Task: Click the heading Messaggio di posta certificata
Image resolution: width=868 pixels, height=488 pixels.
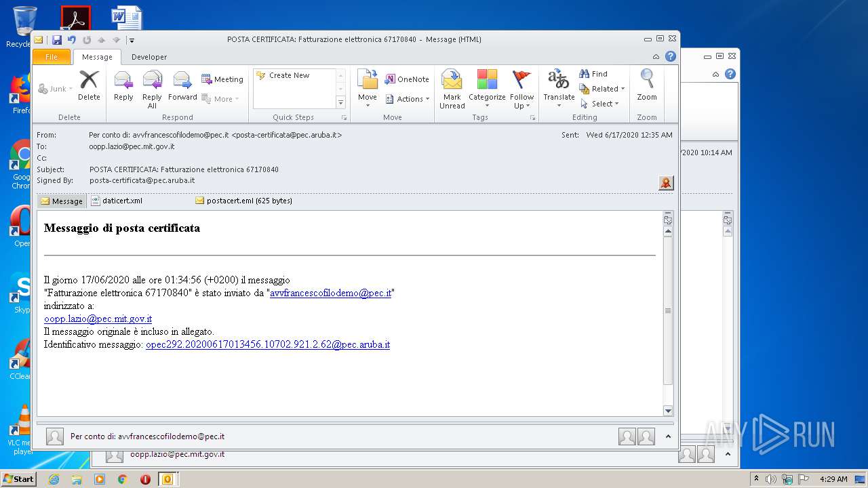Action: pyautogui.click(x=122, y=228)
